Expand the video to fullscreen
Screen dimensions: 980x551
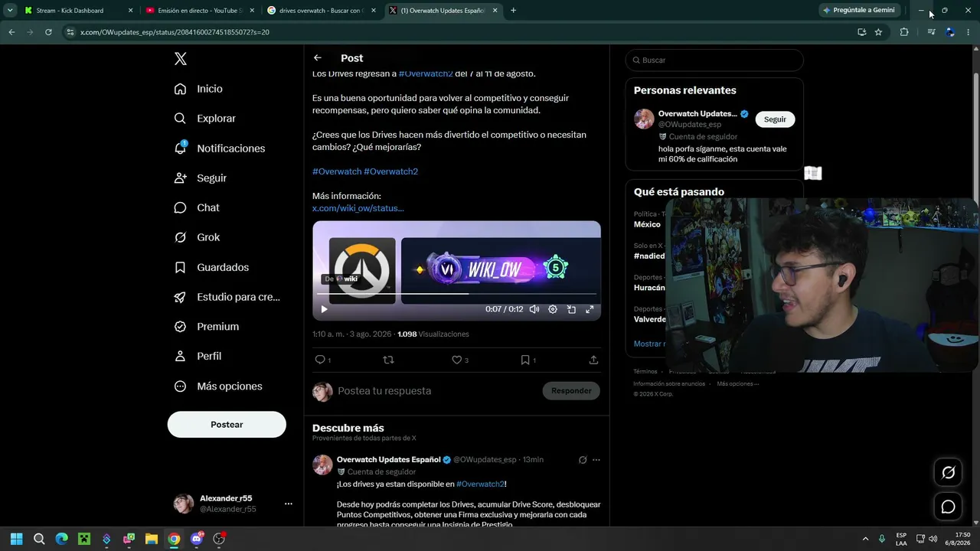point(590,309)
